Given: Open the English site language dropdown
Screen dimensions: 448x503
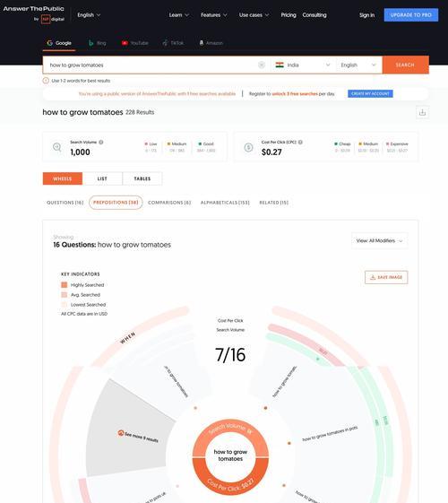Looking at the screenshot, I should point(89,15).
